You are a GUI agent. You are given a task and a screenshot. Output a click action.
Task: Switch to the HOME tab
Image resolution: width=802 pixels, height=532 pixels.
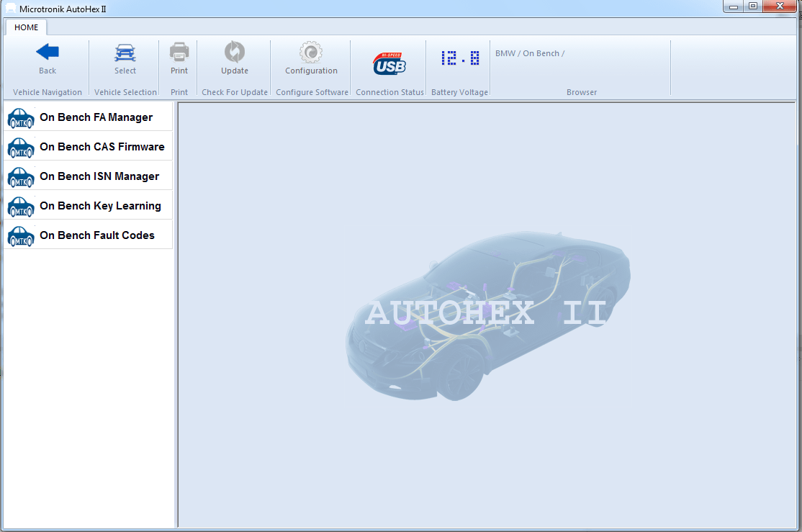26,27
